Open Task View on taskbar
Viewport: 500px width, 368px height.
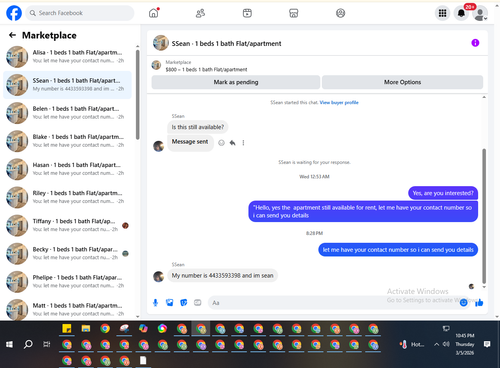pyautogui.click(x=47, y=344)
